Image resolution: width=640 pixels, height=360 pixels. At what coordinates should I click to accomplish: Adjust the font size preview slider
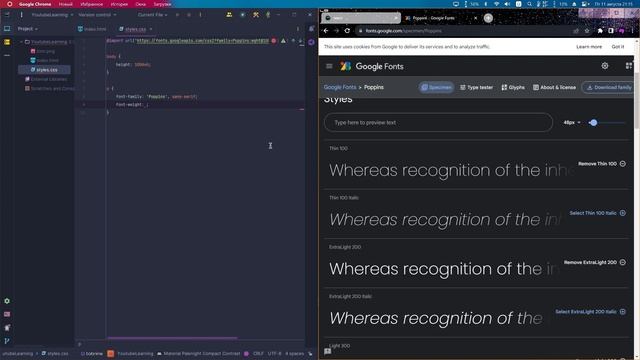pyautogui.click(x=593, y=122)
